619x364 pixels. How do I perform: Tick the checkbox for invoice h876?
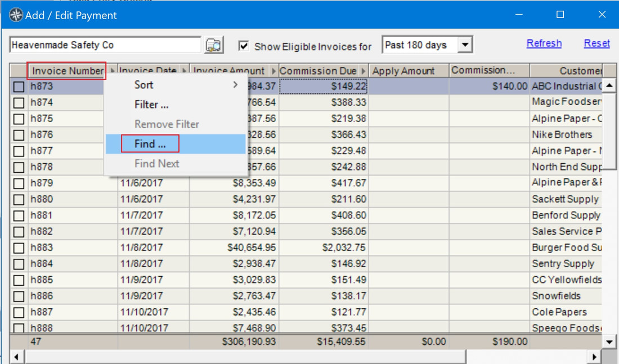pyautogui.click(x=19, y=135)
